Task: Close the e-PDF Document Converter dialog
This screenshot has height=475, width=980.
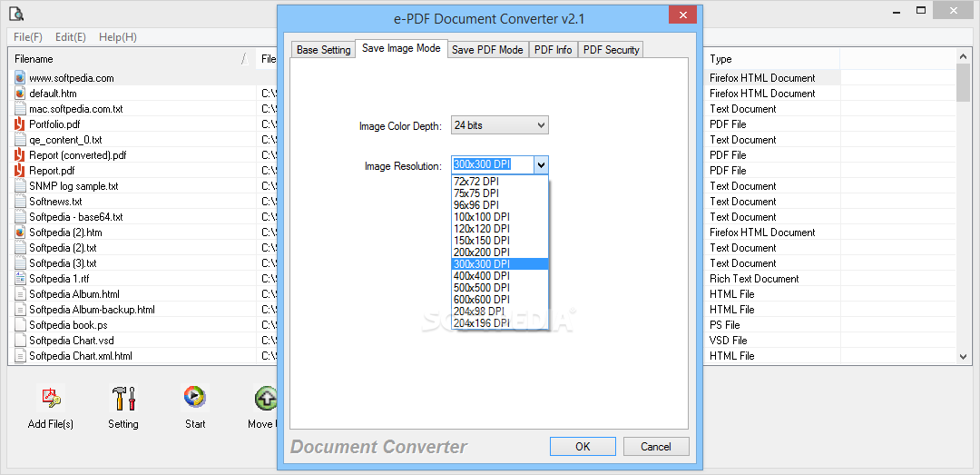Action: pyautogui.click(x=682, y=15)
